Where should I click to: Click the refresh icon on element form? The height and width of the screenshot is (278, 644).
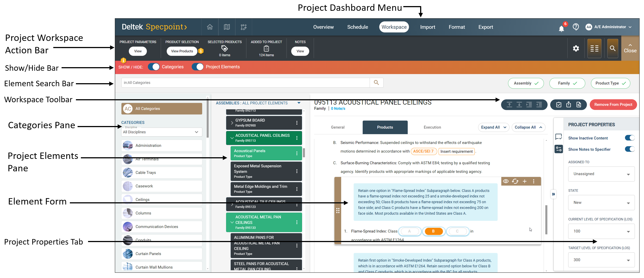[x=515, y=181]
